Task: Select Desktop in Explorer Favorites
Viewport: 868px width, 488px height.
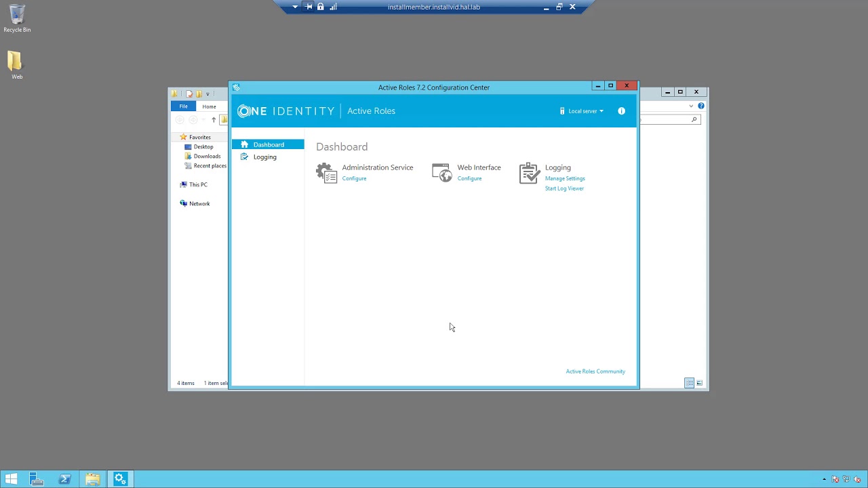Action: (203, 146)
